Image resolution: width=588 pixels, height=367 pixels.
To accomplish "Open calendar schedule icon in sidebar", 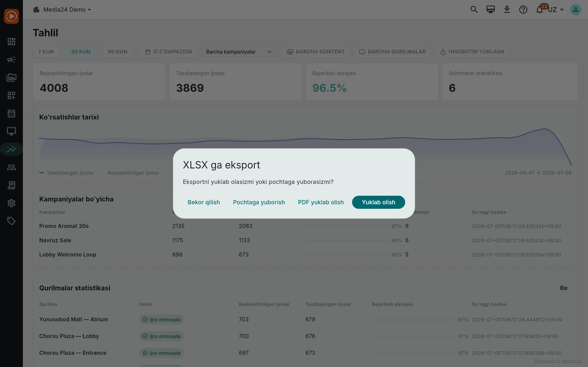I will click(11, 113).
